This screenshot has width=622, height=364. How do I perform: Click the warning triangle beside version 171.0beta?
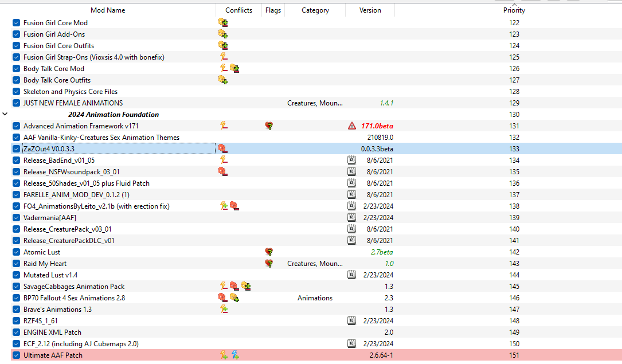pyautogui.click(x=352, y=126)
